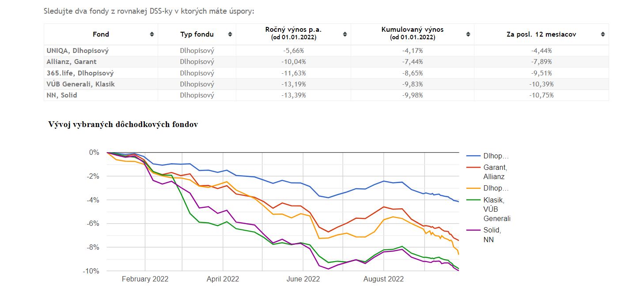Click the Kumulovaný výnos header label

(413, 30)
